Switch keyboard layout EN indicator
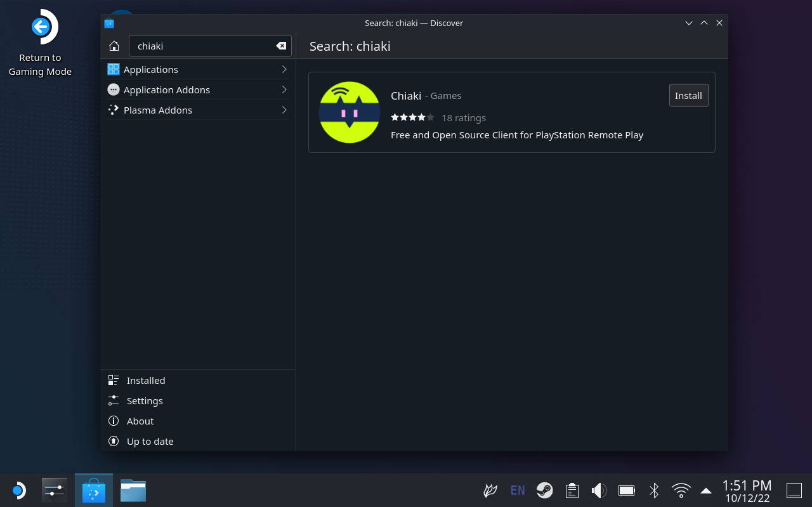 [518, 491]
